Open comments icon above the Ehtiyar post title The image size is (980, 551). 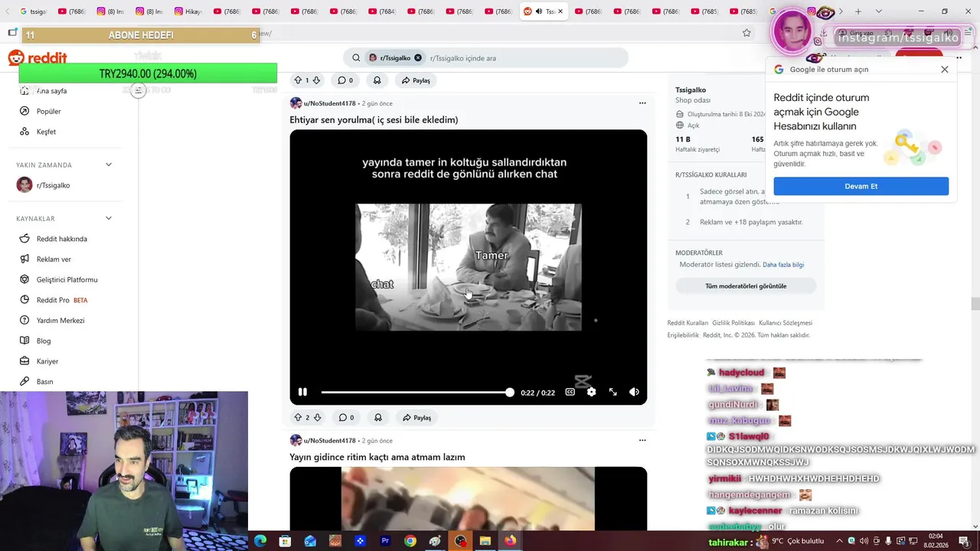pyautogui.click(x=345, y=80)
